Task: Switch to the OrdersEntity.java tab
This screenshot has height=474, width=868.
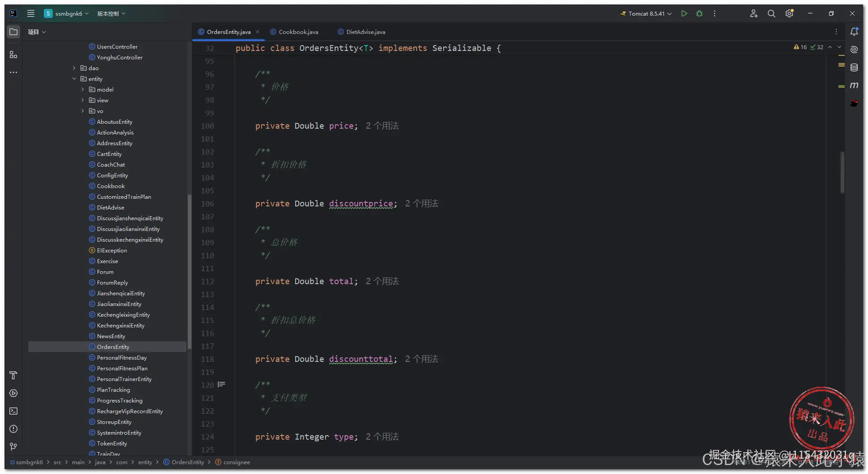Action: [229, 32]
